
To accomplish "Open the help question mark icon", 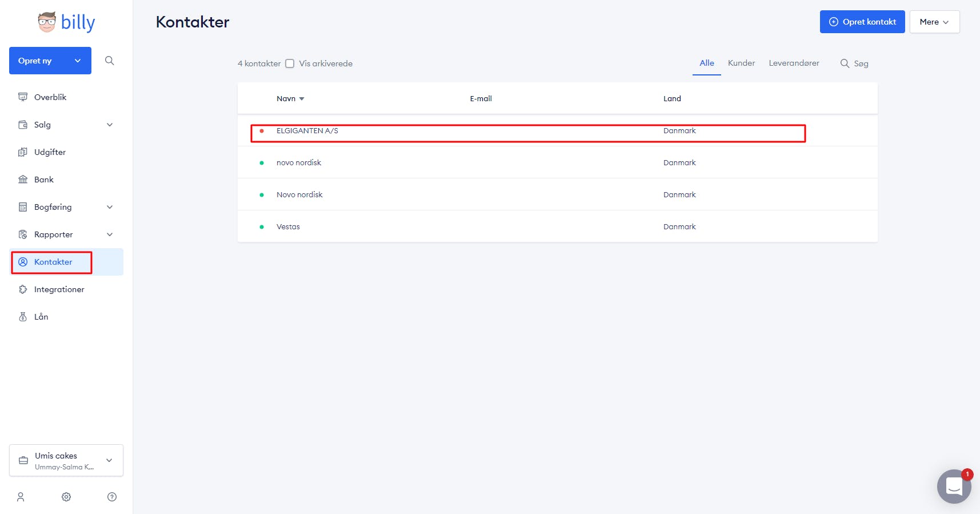I will [x=112, y=497].
